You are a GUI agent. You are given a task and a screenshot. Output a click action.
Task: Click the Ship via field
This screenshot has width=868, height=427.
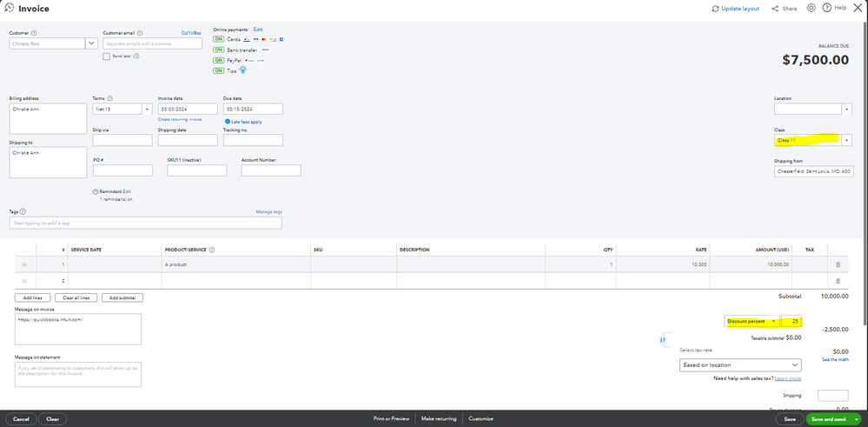point(123,140)
